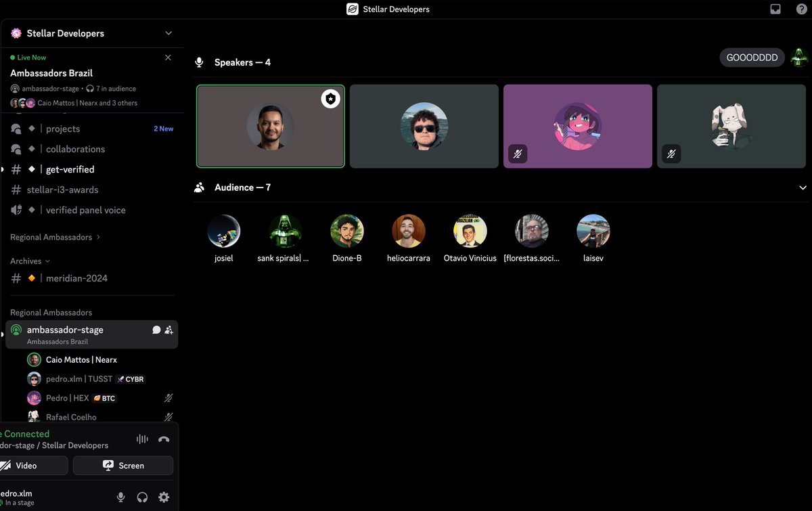
Task: Toggle headphones deafen button
Action: click(142, 497)
